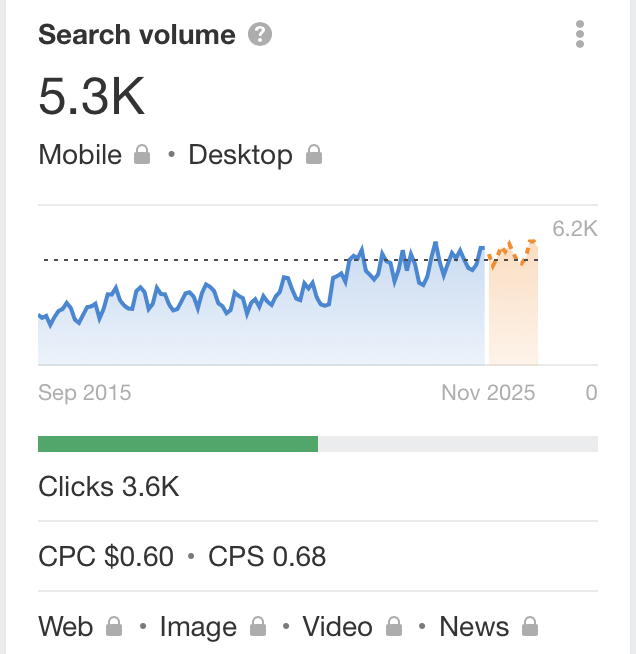Image resolution: width=636 pixels, height=654 pixels.
Task: Click the lock icon next to Desktop
Action: click(x=314, y=154)
